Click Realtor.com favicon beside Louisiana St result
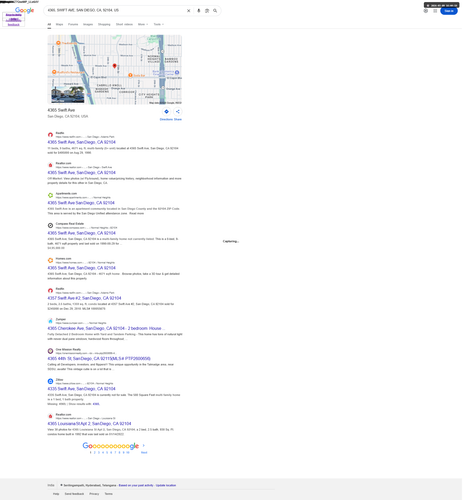 50,416
